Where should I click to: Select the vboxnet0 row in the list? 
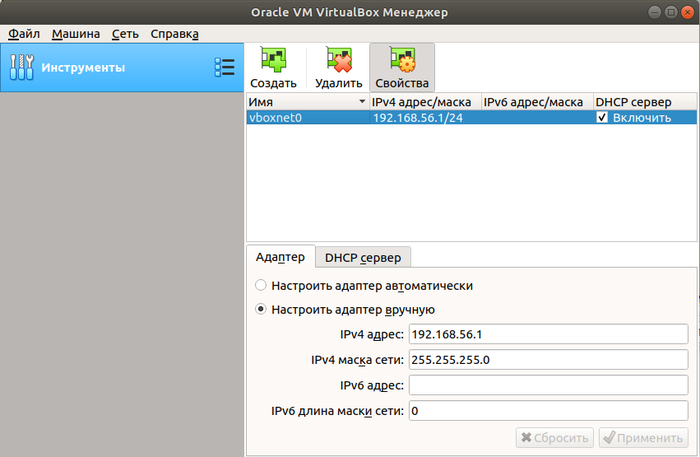coord(300,118)
